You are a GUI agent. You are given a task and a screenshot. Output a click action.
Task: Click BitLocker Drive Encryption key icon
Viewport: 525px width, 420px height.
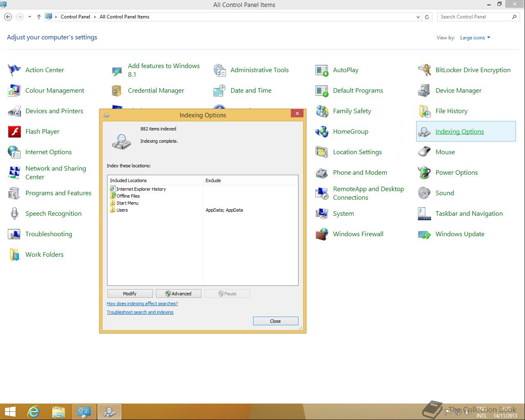click(425, 70)
